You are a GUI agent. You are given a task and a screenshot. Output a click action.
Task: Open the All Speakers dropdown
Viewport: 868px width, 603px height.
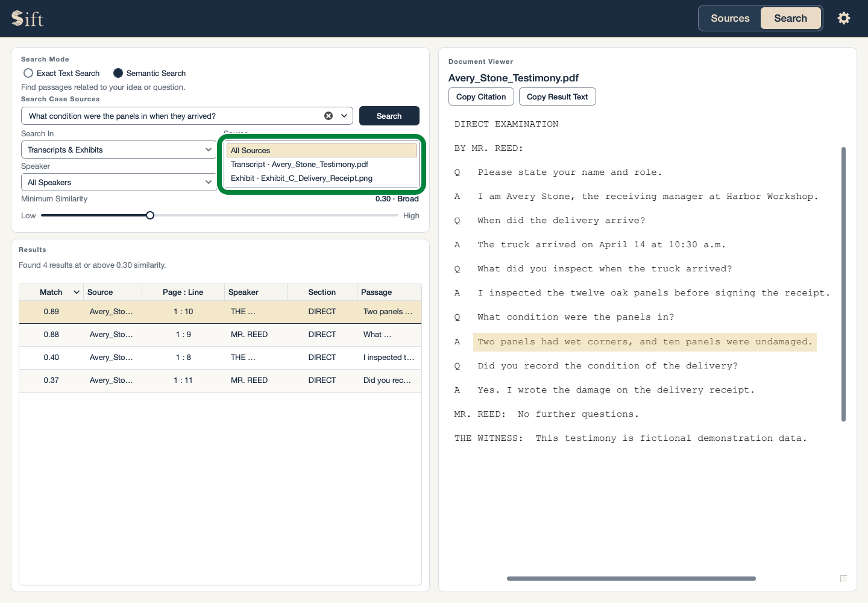[x=119, y=182]
